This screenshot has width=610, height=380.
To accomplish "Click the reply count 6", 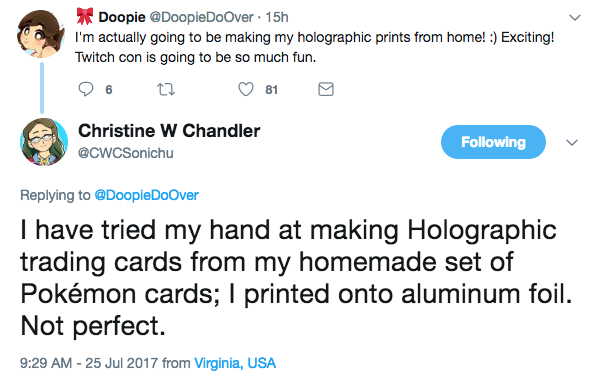I will (x=109, y=90).
